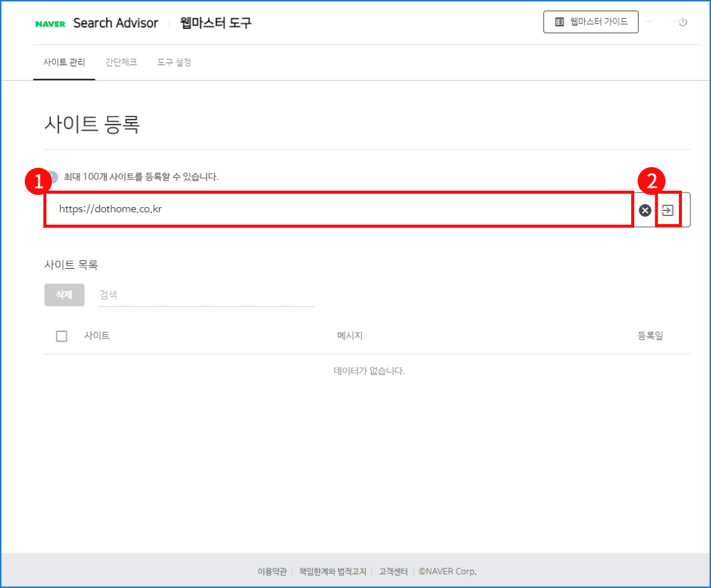Click the 삭제 delete button

pyautogui.click(x=64, y=295)
